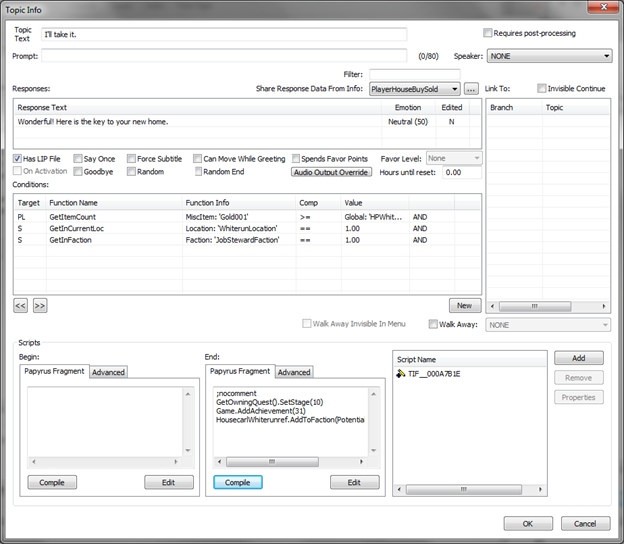Viewport: 624px width, 544px height.
Task: Uncheck the Has LIP File checkbox
Action: (x=19, y=159)
